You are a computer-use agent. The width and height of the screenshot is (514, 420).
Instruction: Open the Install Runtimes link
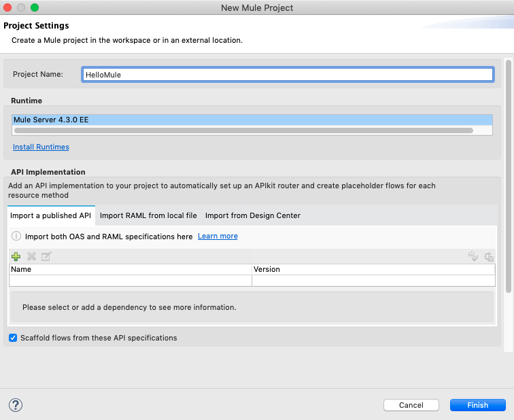coord(41,147)
